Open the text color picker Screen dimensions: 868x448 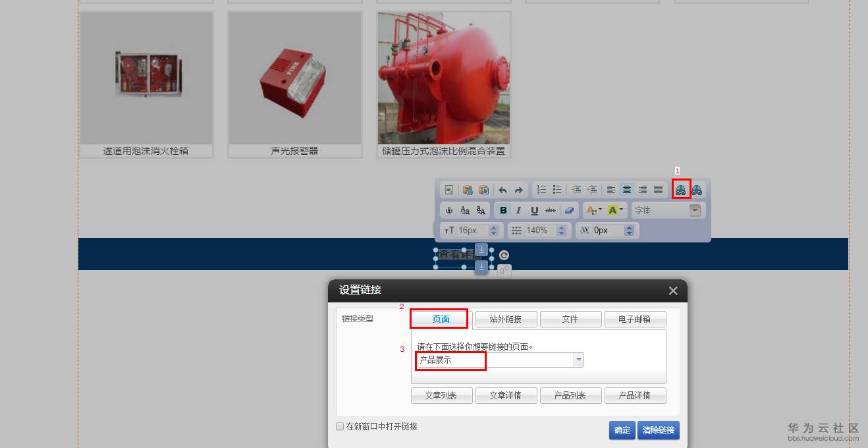pyautogui.click(x=593, y=211)
